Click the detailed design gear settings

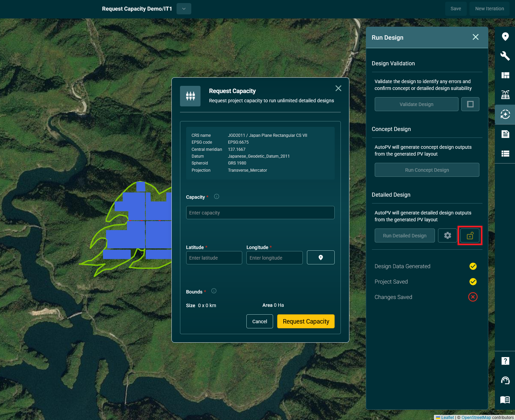pyautogui.click(x=447, y=236)
